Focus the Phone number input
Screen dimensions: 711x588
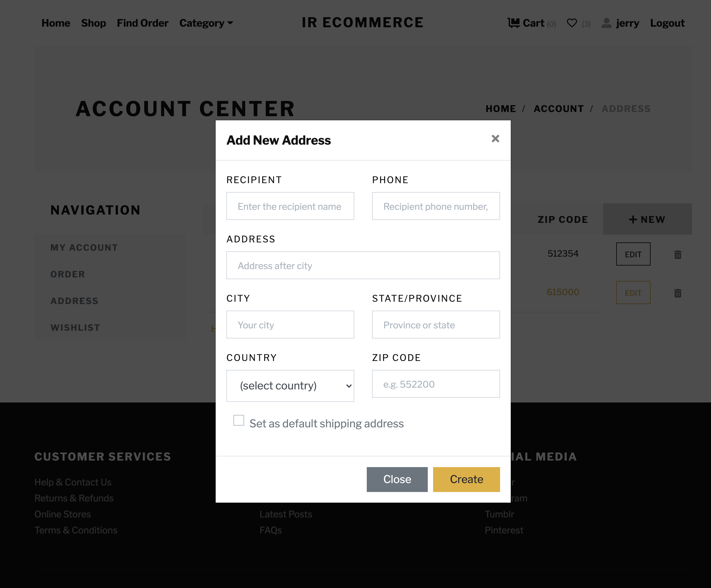click(x=435, y=206)
